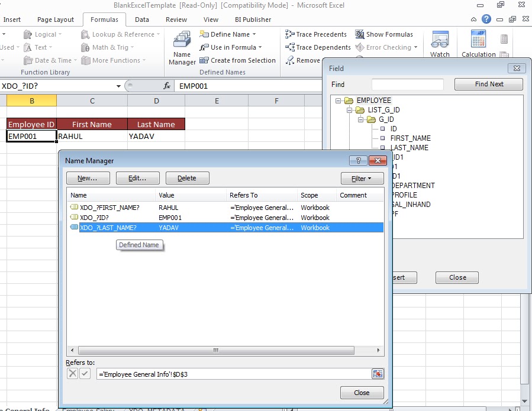Image resolution: width=532 pixels, height=411 pixels.
Task: Click the formula bar input
Action: (248, 86)
